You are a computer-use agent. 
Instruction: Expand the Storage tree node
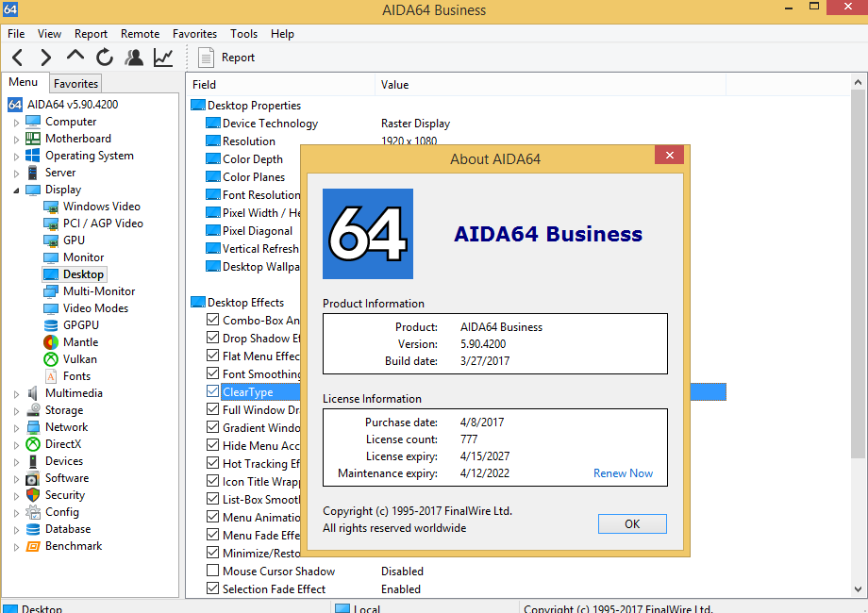point(16,411)
